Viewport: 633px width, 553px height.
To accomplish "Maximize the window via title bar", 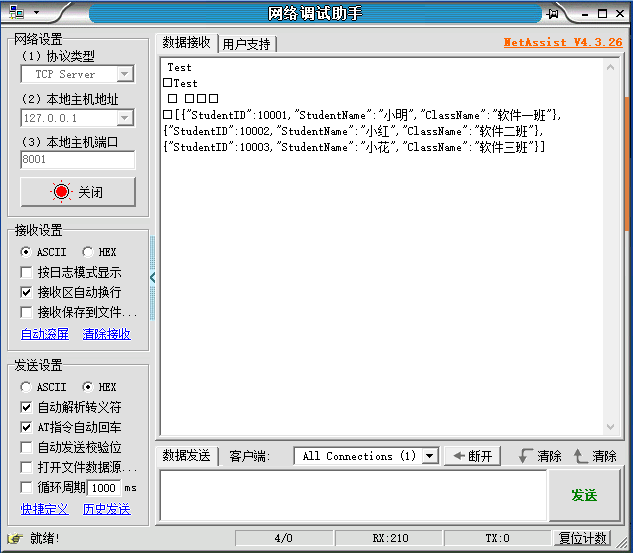I will [x=602, y=14].
